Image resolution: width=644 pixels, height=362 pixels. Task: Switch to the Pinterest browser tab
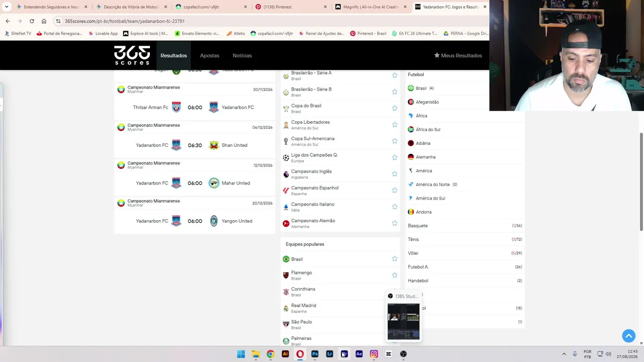click(x=290, y=7)
